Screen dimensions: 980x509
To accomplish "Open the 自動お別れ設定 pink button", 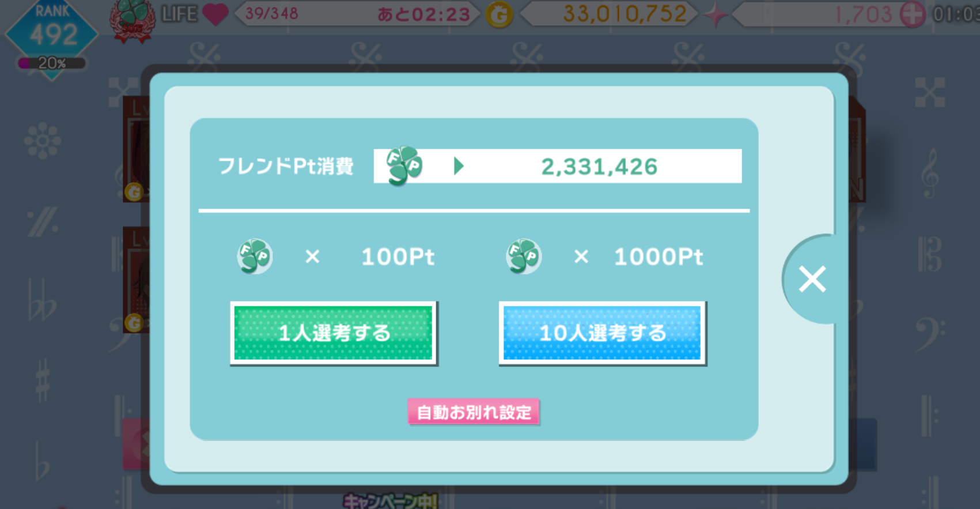I will coord(474,412).
